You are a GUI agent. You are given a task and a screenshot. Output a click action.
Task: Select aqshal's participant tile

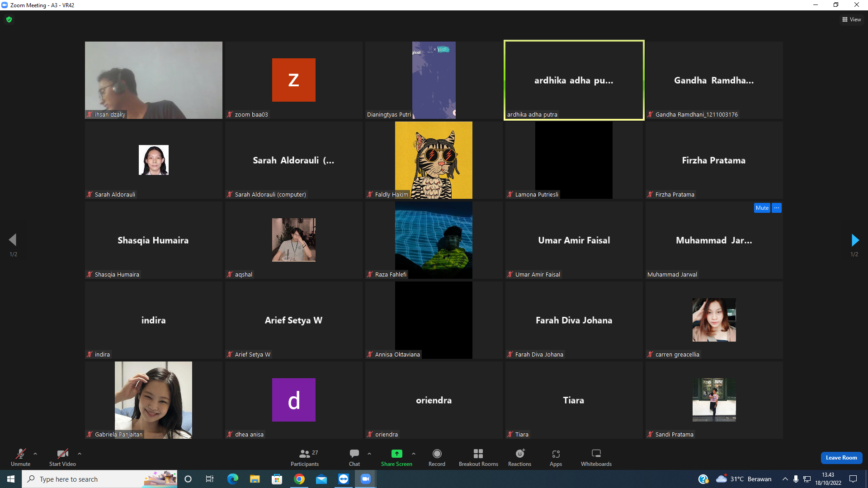294,240
